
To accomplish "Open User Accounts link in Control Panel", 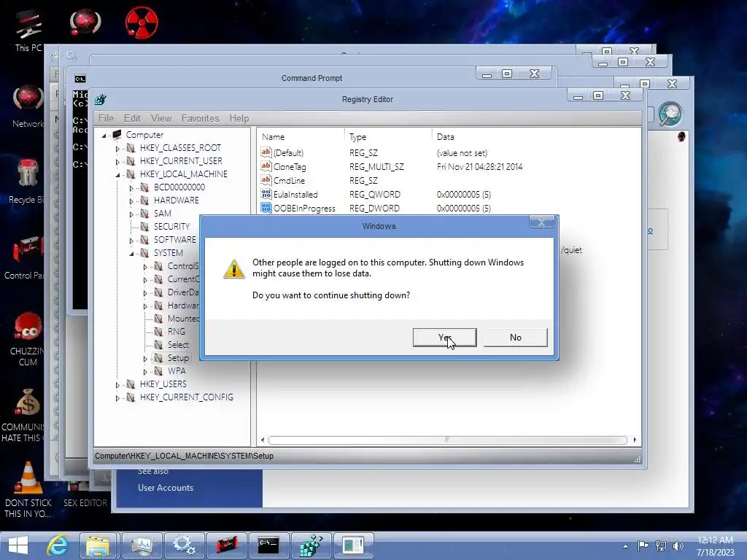I will 166,488.
